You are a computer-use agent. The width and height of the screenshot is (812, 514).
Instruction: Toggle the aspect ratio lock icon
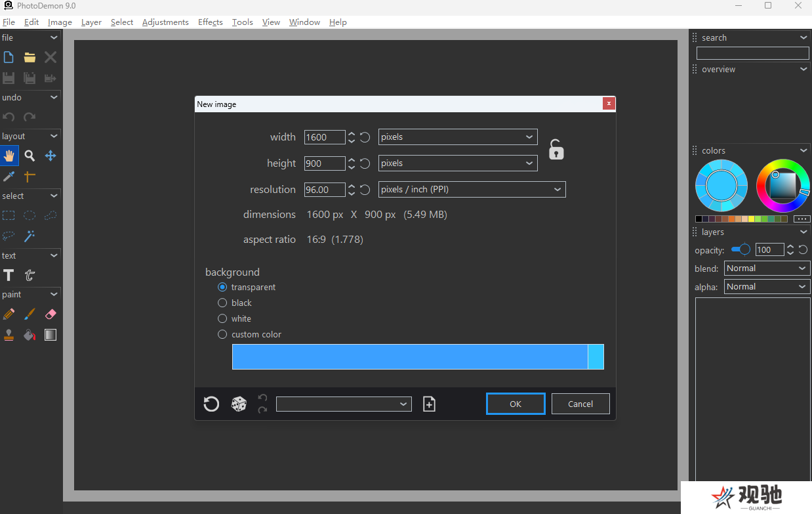point(556,150)
